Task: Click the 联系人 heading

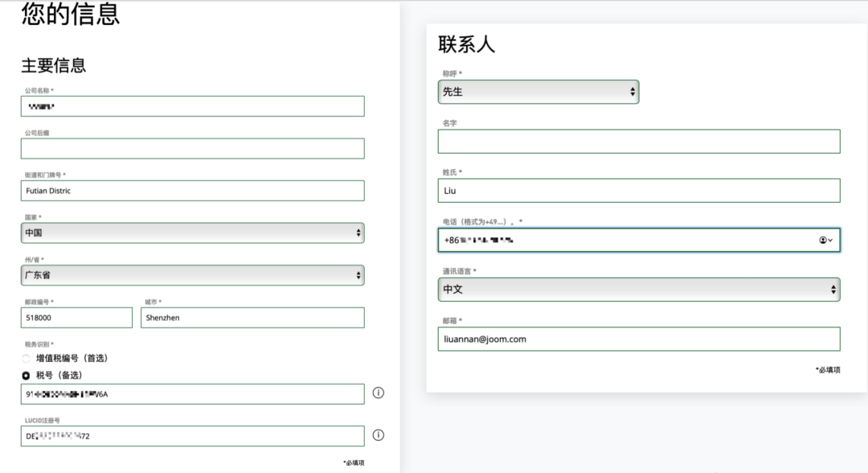Action: [466, 44]
